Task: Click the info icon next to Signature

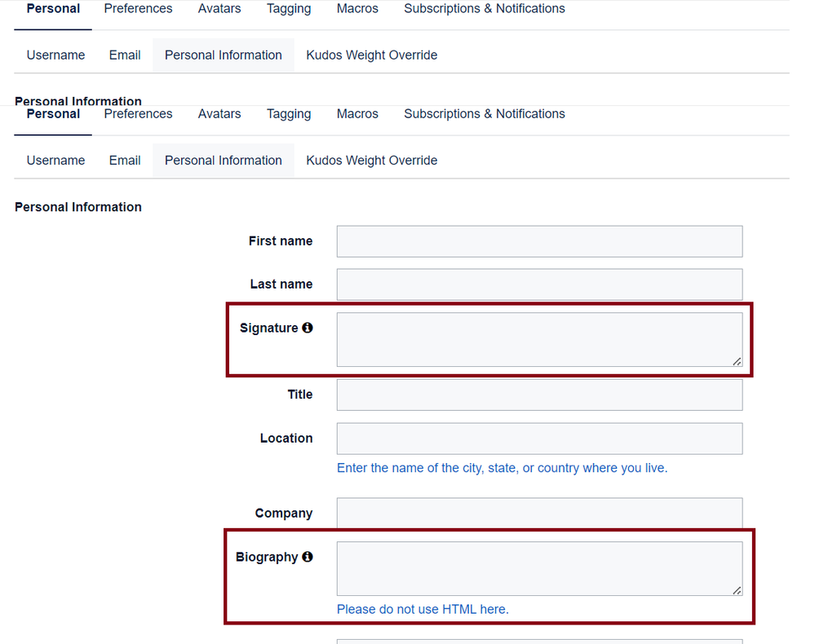Action: click(308, 328)
